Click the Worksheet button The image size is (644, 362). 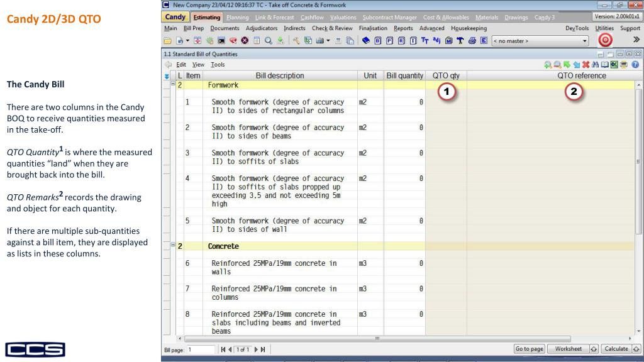click(x=569, y=349)
